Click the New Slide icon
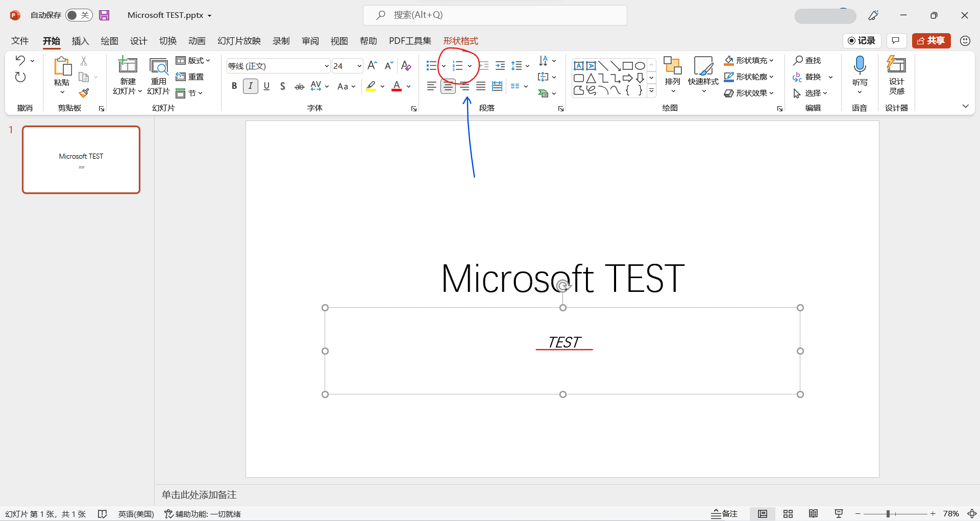 [x=128, y=65]
